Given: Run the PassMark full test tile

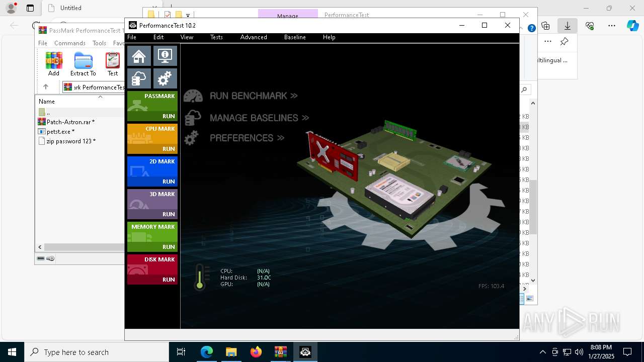Looking at the screenshot, I should pos(152,106).
